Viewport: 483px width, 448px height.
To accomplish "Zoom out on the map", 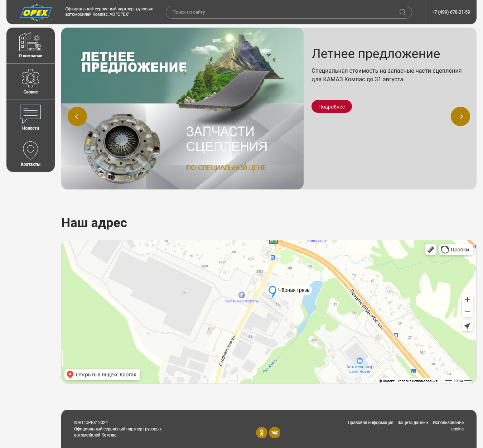I will [467, 312].
